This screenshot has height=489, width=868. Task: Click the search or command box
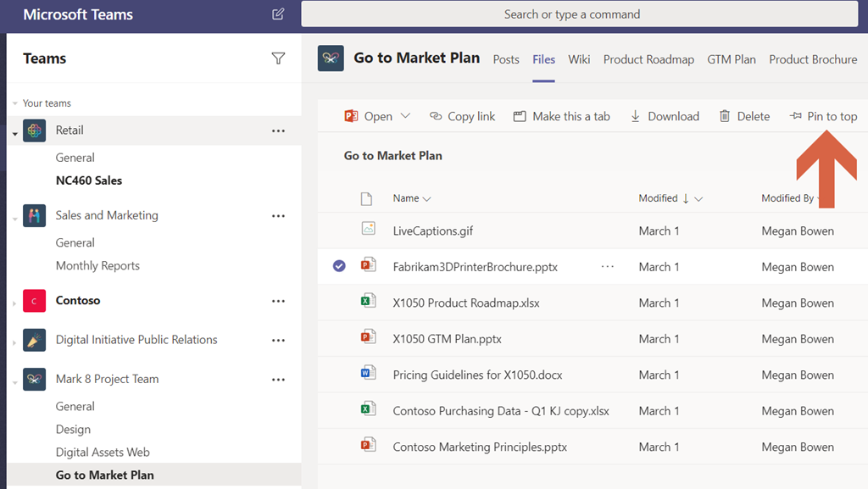click(x=580, y=14)
